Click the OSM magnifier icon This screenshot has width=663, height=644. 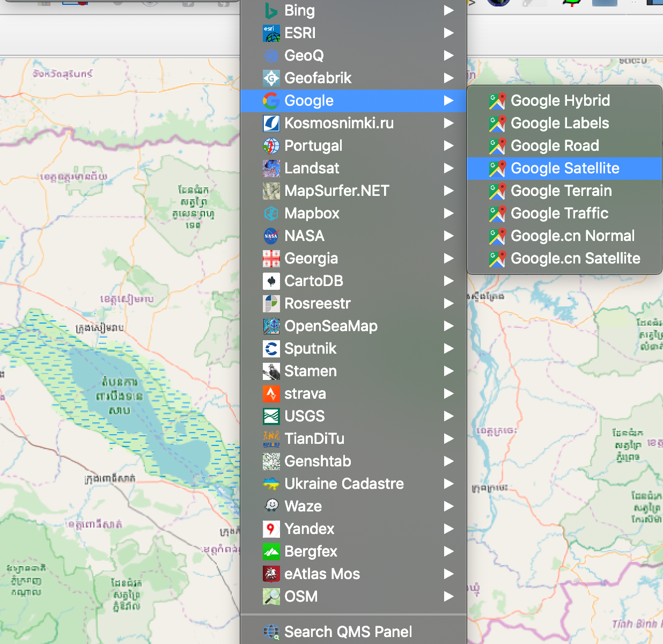[271, 597]
